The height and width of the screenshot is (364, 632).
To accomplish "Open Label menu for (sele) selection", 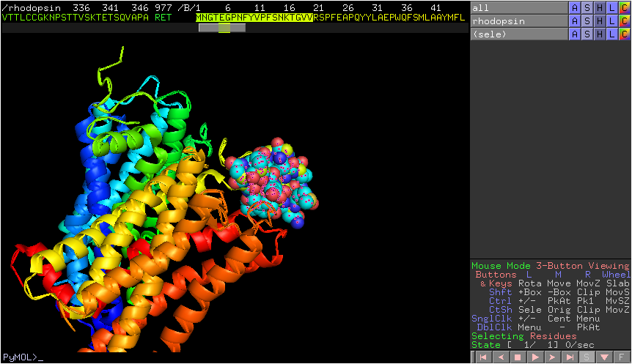I will pos(612,34).
